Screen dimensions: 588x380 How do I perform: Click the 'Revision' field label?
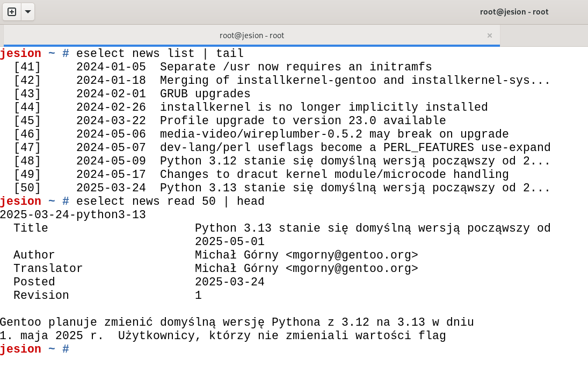(x=41, y=296)
